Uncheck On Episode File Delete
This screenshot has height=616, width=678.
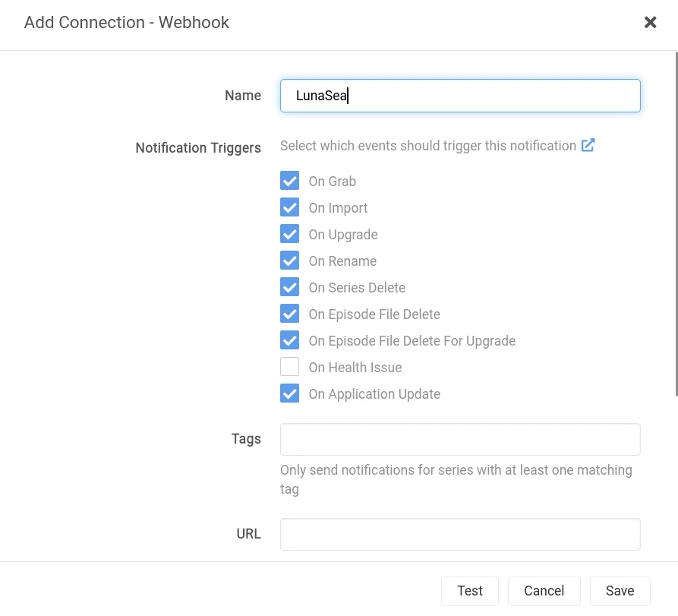pos(289,314)
